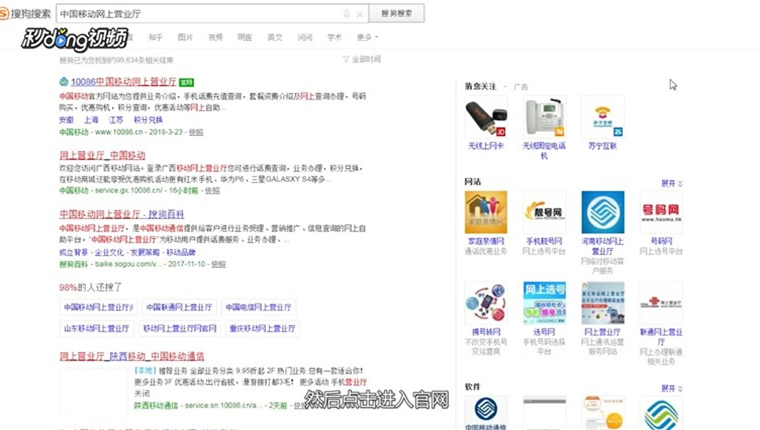Screen dimensions: 760x430
Task: Switch to the 视频 tab
Action: 215,37
